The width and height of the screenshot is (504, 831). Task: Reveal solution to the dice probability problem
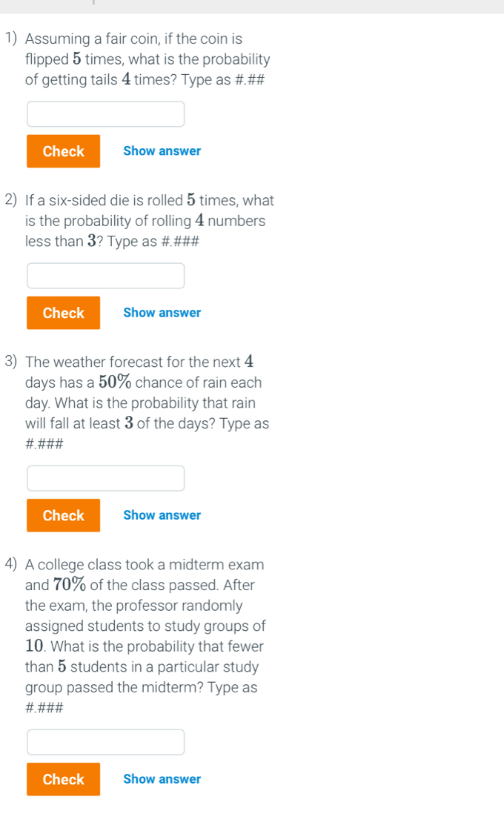coord(162,312)
